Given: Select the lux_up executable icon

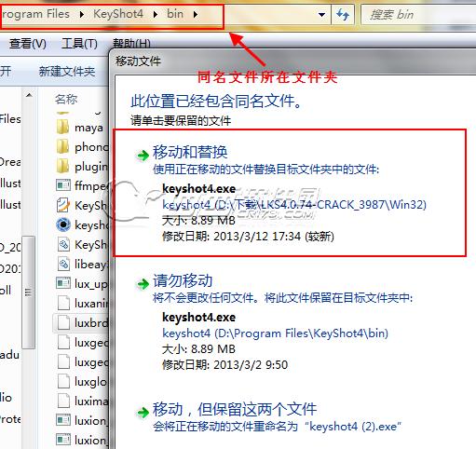Looking at the screenshot, I should 63,283.
